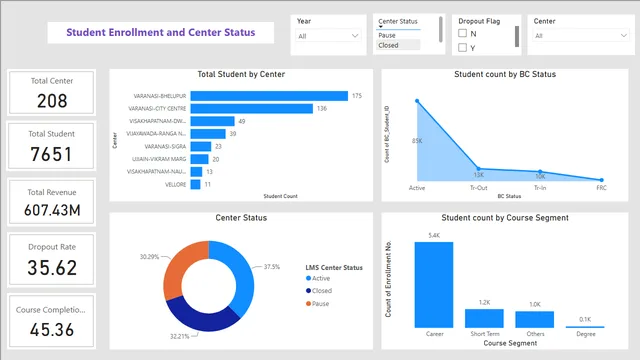Open the Year dropdown
This screenshot has width=640, height=360.
(x=328, y=36)
